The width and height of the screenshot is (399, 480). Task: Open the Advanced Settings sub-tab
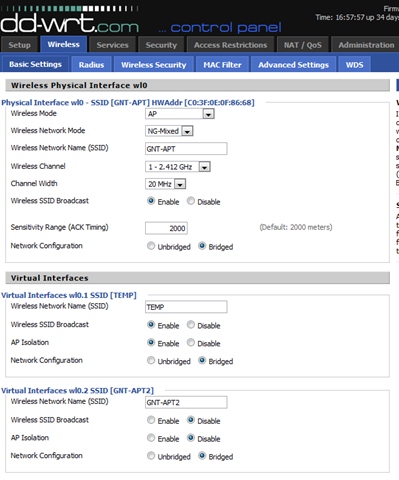[293, 65]
